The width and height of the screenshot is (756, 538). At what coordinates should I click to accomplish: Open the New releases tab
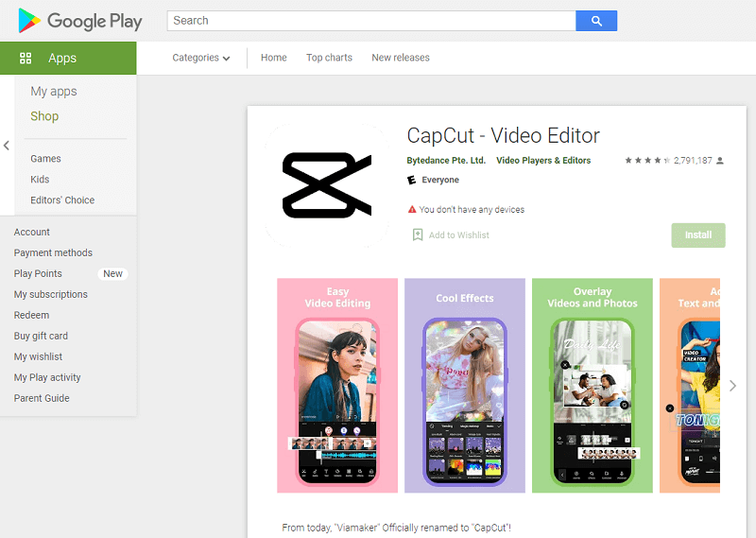pos(401,58)
